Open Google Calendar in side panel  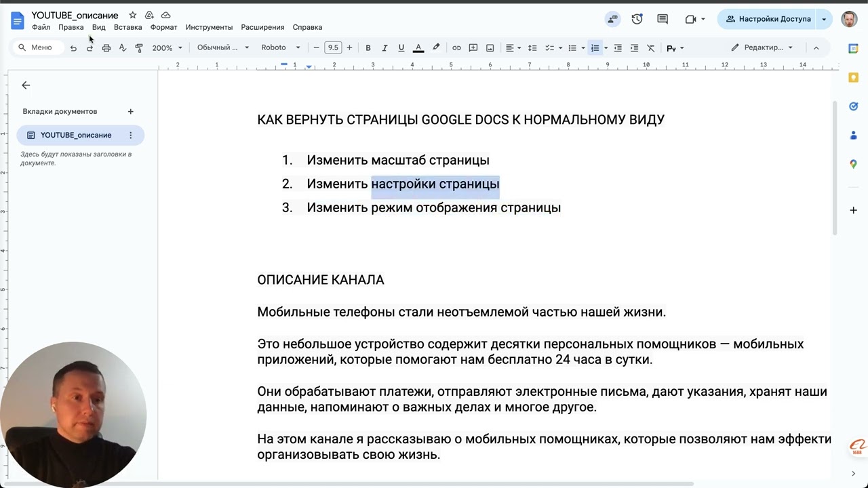tap(854, 48)
